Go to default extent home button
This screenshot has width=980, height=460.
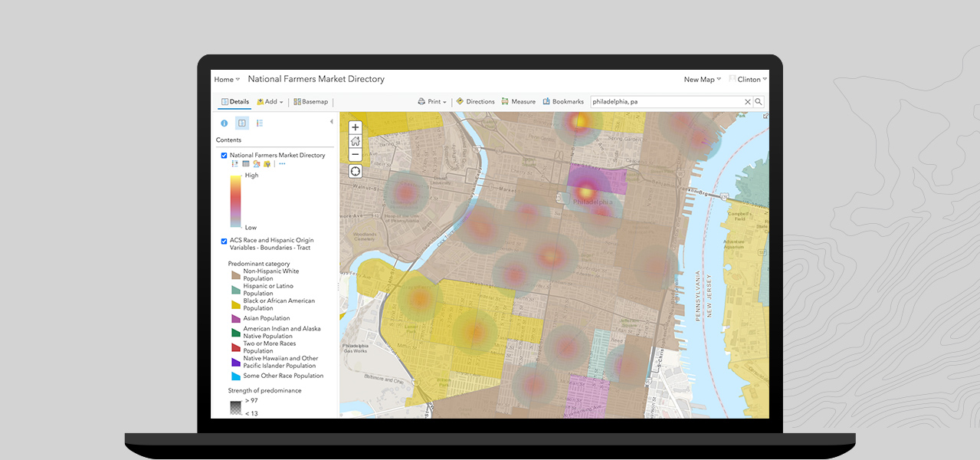point(356,141)
